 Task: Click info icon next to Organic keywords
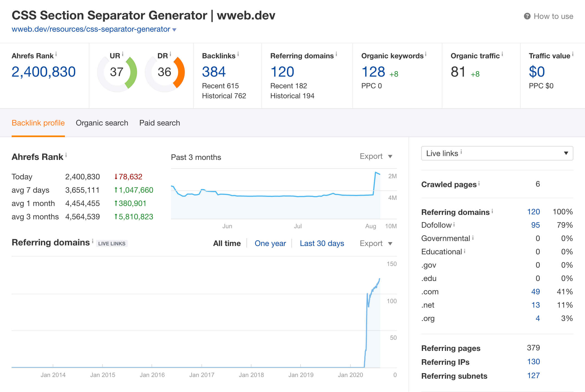pos(426,54)
